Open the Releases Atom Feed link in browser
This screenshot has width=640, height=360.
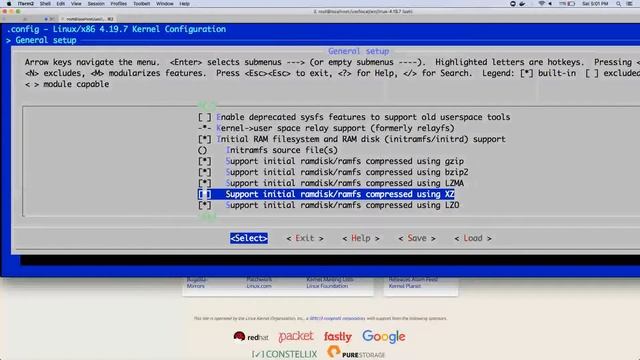pos(413,280)
